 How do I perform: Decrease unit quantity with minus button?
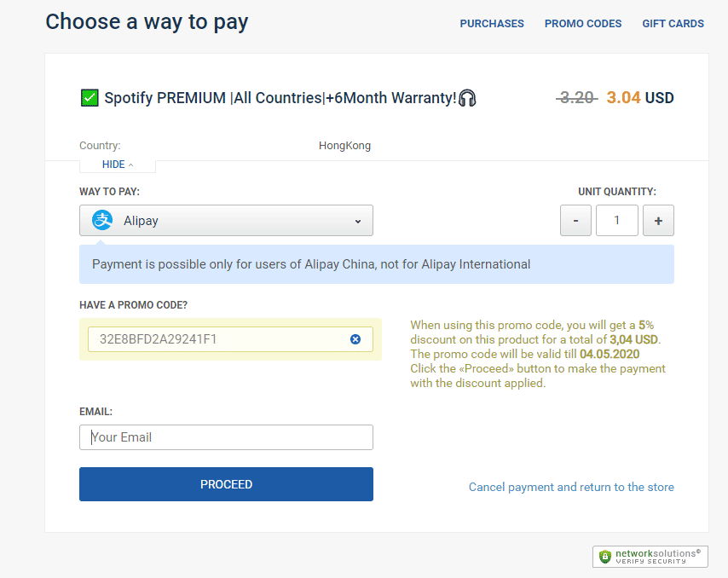575,221
